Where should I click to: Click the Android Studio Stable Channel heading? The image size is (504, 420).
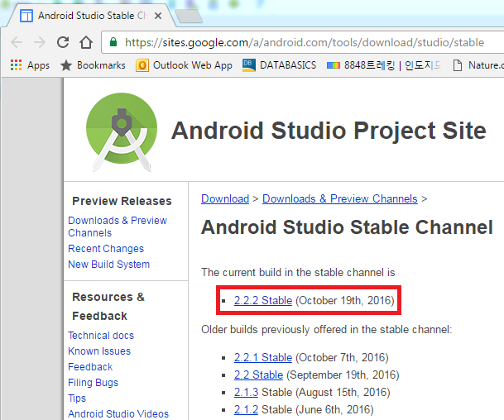pyautogui.click(x=347, y=227)
